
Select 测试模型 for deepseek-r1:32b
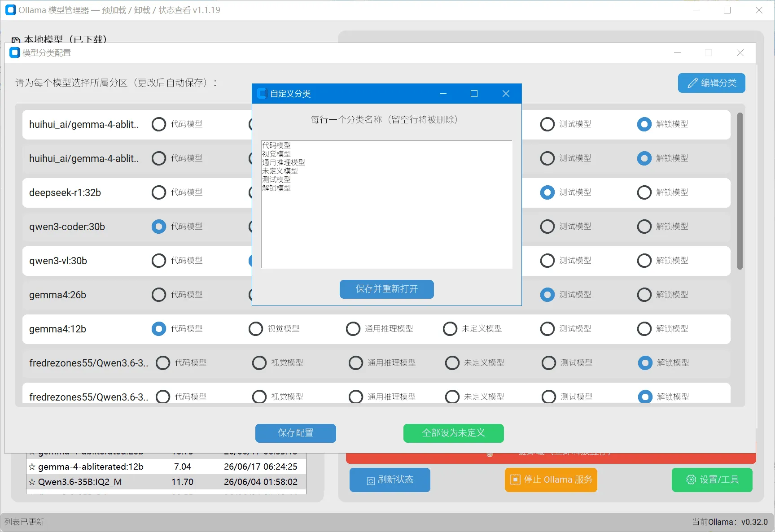[x=547, y=192]
